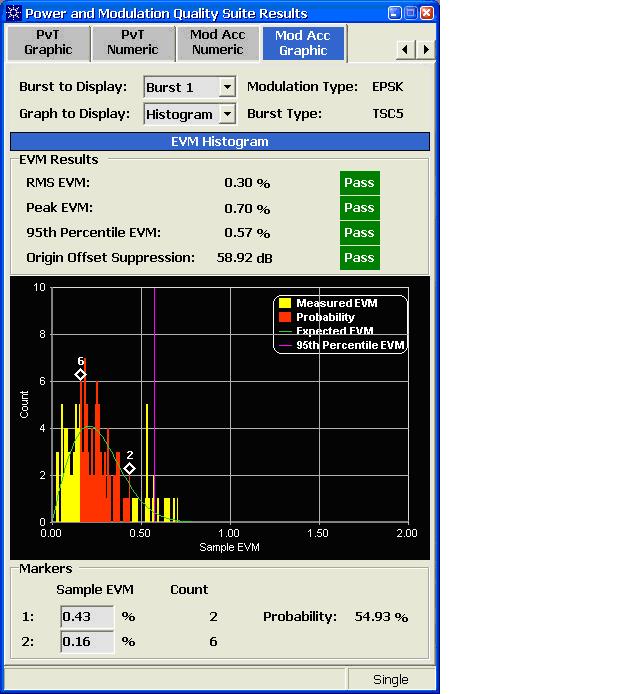Screen dimensions: 640x694
Task: Switch to the PvT Graphic tab
Action: click(x=47, y=42)
